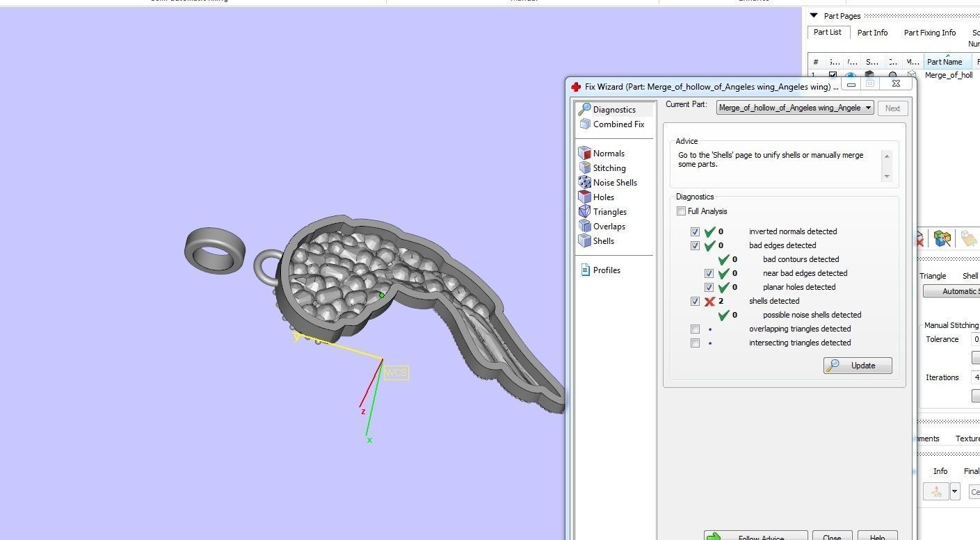Close the Fix Wizard with the X button

point(896,84)
